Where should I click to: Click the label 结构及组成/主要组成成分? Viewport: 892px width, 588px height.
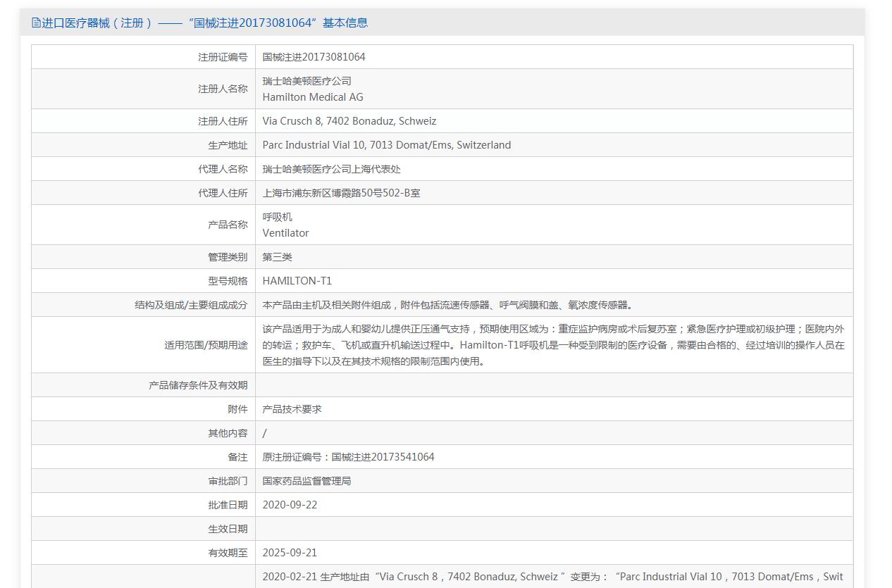pos(191,305)
